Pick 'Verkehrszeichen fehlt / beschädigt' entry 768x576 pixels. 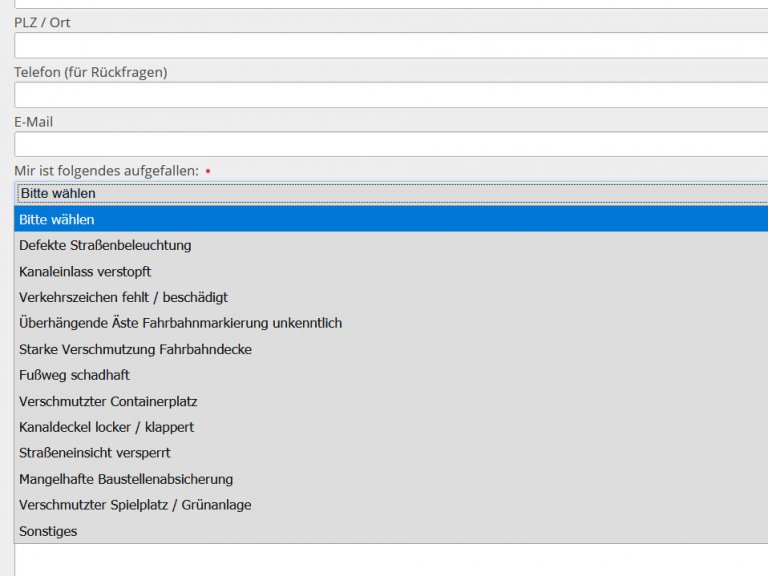[x=123, y=297]
